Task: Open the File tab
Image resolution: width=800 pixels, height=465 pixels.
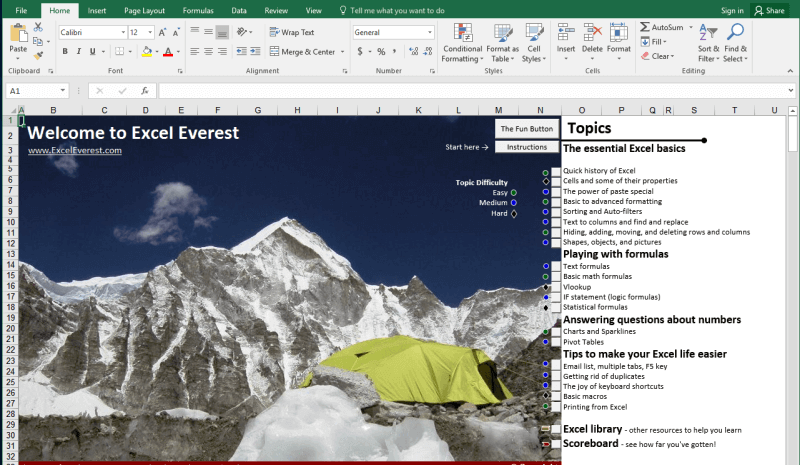Action: [21, 10]
